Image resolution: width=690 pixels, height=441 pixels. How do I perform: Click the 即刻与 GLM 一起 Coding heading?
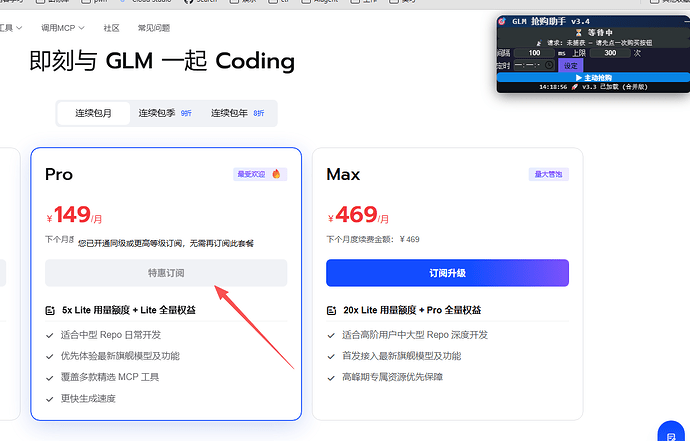click(162, 60)
